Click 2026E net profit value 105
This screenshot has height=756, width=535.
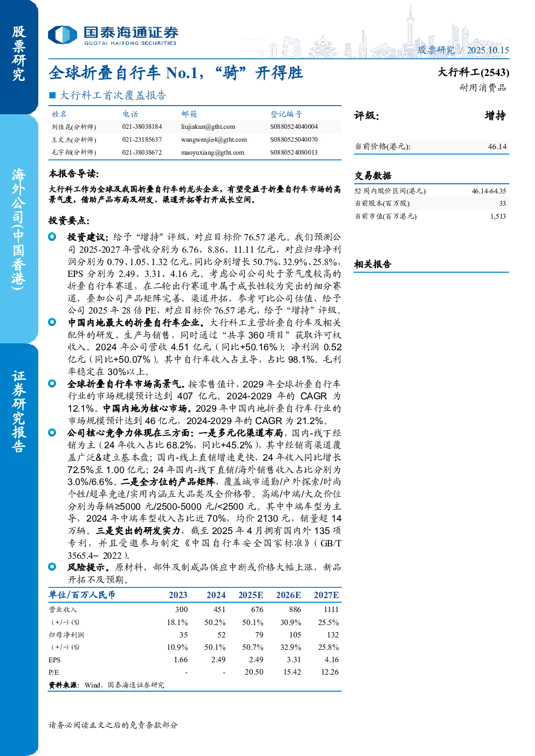point(295,635)
